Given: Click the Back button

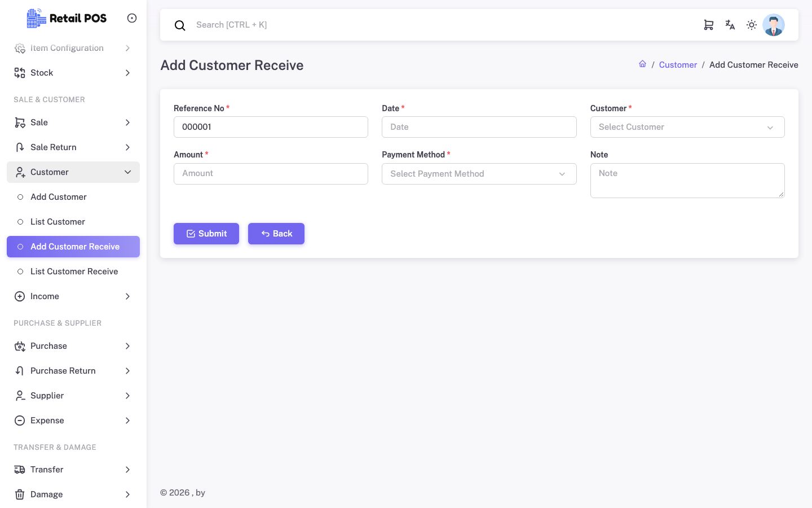Looking at the screenshot, I should [276, 234].
